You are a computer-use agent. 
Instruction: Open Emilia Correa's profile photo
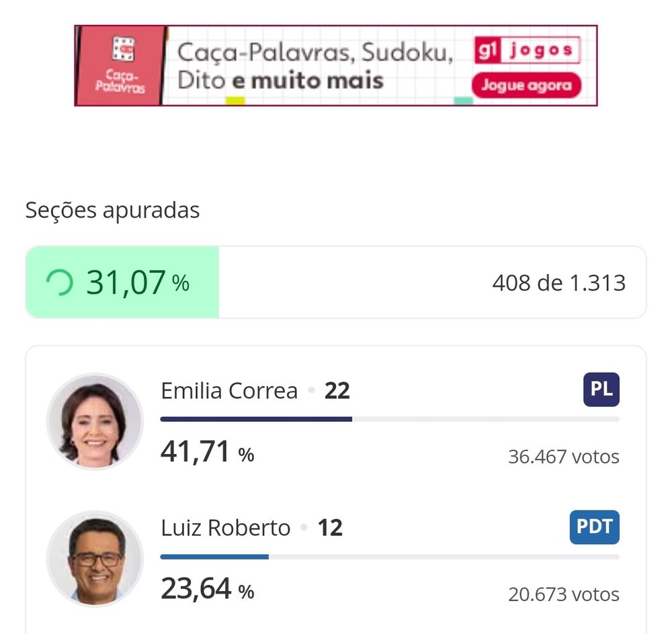click(95, 422)
